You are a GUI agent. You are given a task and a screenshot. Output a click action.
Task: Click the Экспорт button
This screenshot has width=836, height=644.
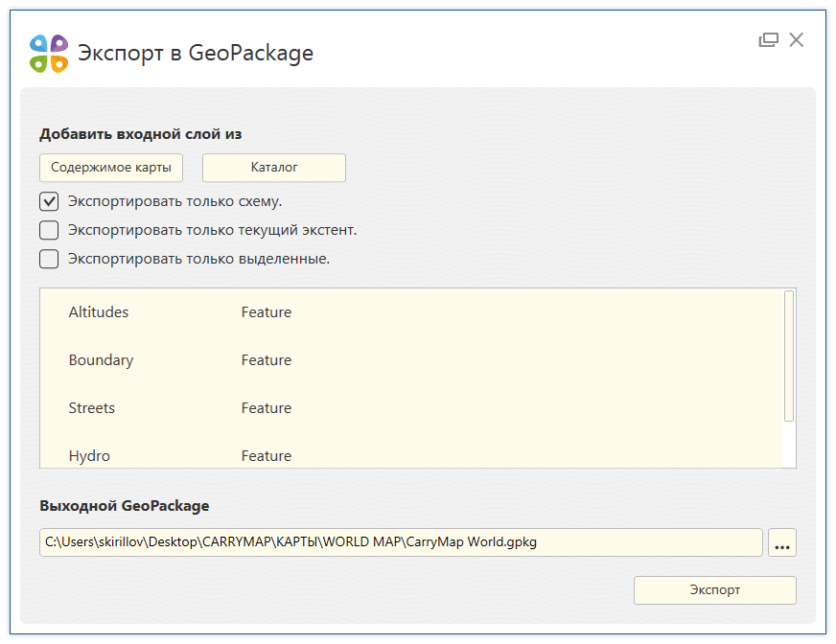coord(715,590)
